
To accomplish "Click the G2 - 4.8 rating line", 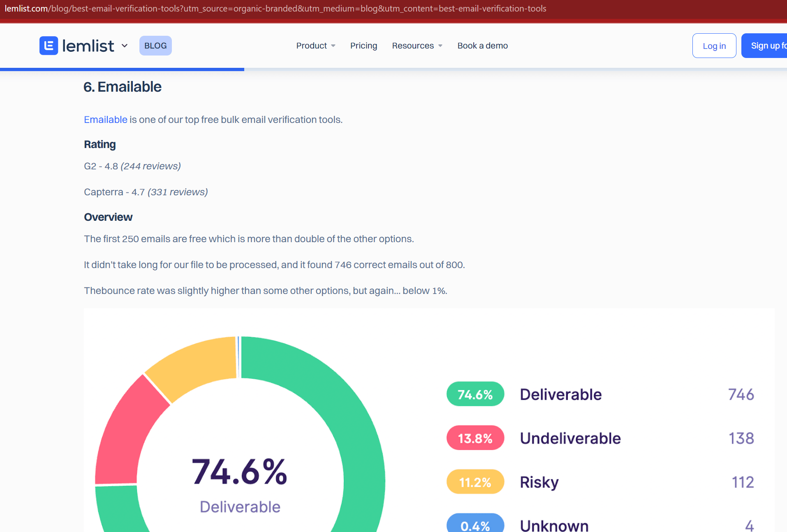I will click(132, 166).
